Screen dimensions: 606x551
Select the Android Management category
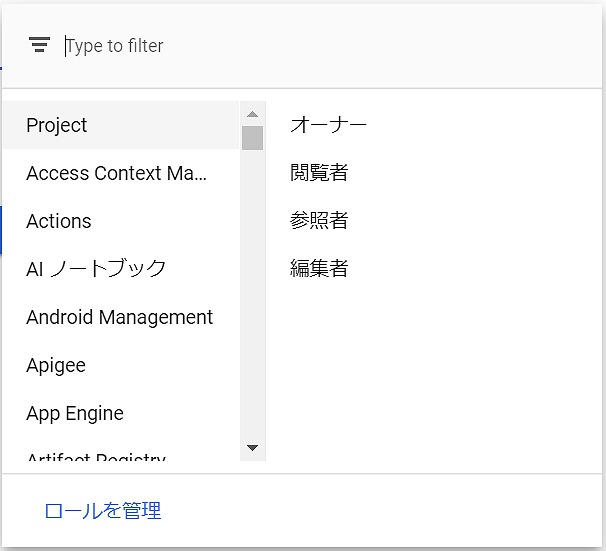[x=121, y=317]
